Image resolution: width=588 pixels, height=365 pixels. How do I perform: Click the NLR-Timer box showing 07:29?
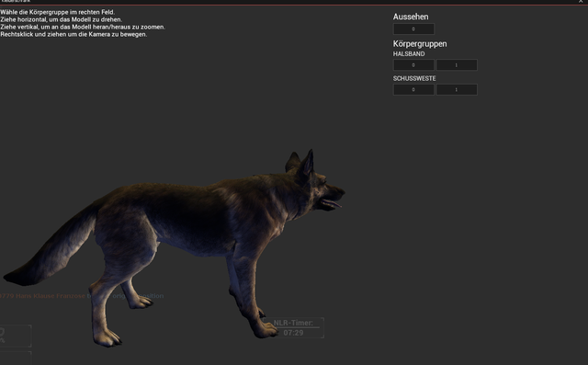coord(293,328)
